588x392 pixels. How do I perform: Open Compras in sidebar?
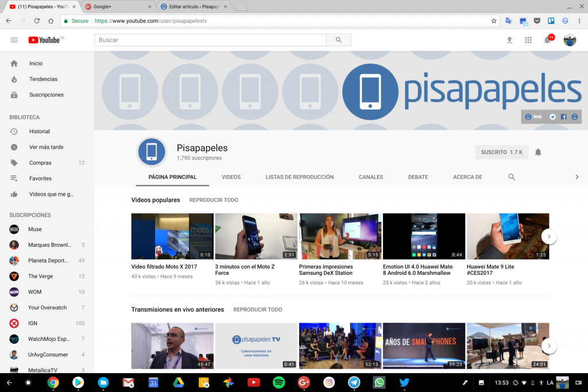tap(47, 163)
